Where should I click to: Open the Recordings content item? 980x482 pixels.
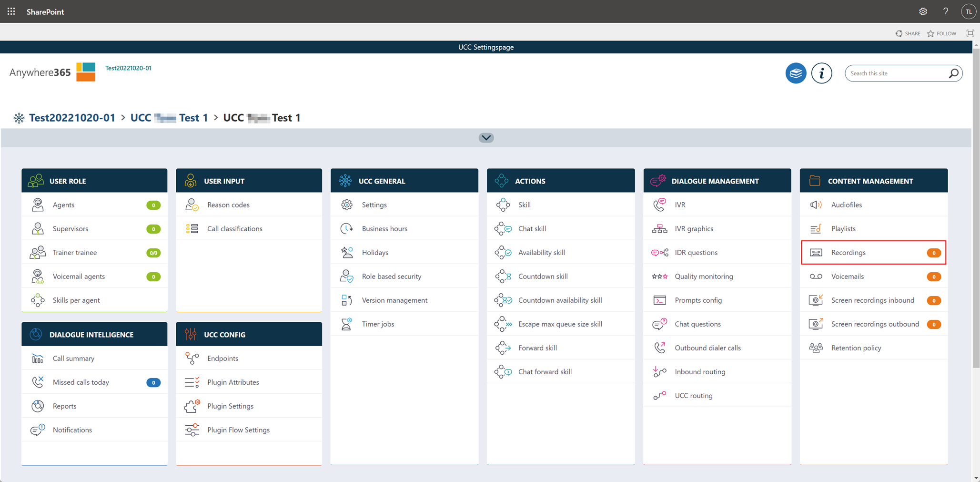(848, 253)
